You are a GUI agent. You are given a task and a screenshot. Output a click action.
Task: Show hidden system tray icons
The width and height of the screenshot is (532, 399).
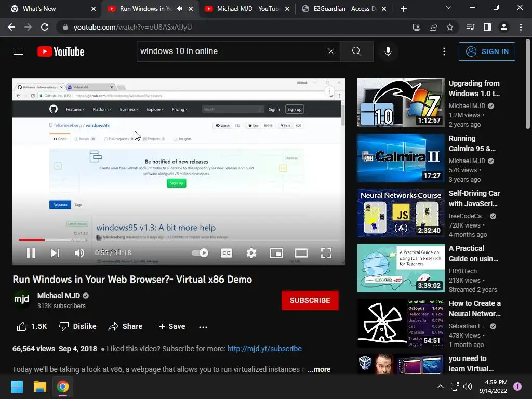click(441, 387)
